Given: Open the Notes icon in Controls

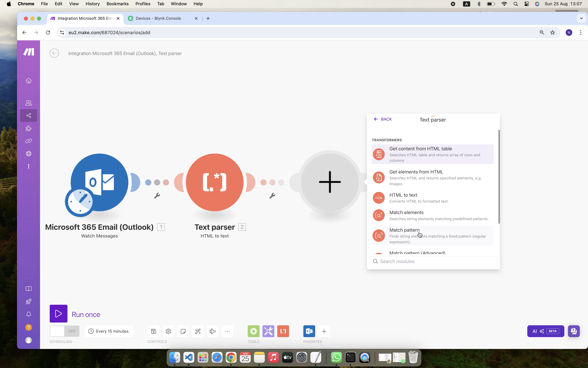Looking at the screenshot, I should click(x=183, y=331).
